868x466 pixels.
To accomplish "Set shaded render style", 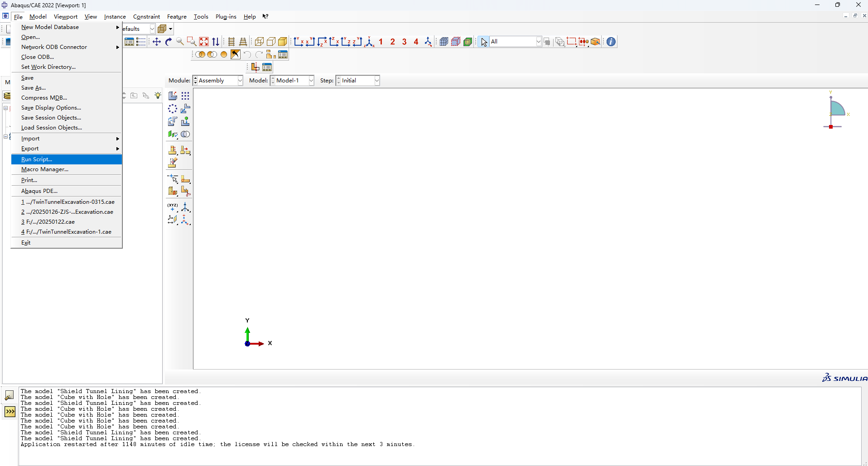I will (283, 42).
